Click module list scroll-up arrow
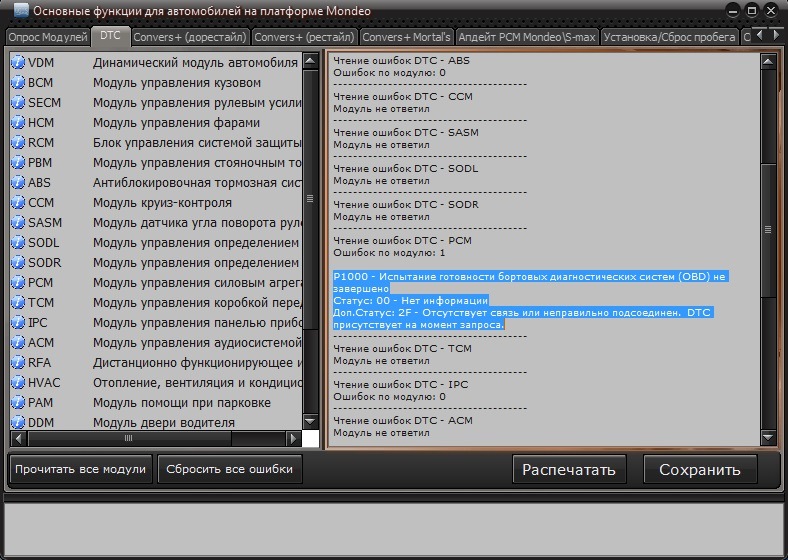The height and width of the screenshot is (560, 788). (310, 61)
